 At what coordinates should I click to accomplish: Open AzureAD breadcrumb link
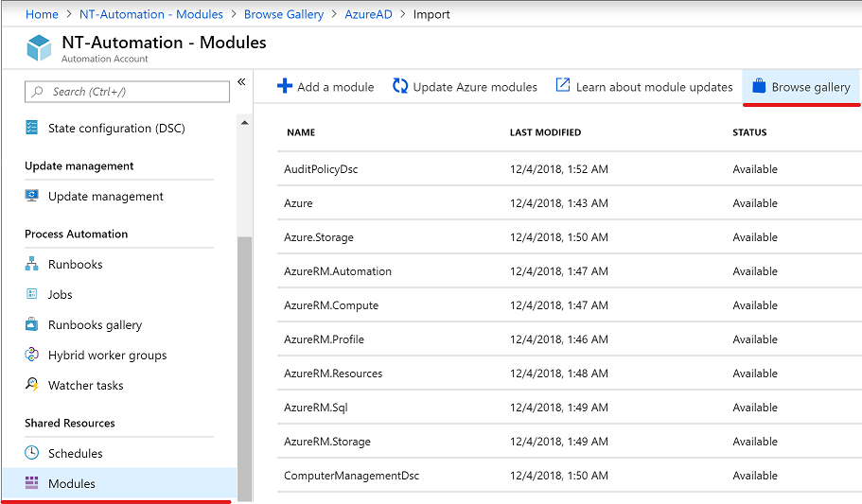pos(368,14)
